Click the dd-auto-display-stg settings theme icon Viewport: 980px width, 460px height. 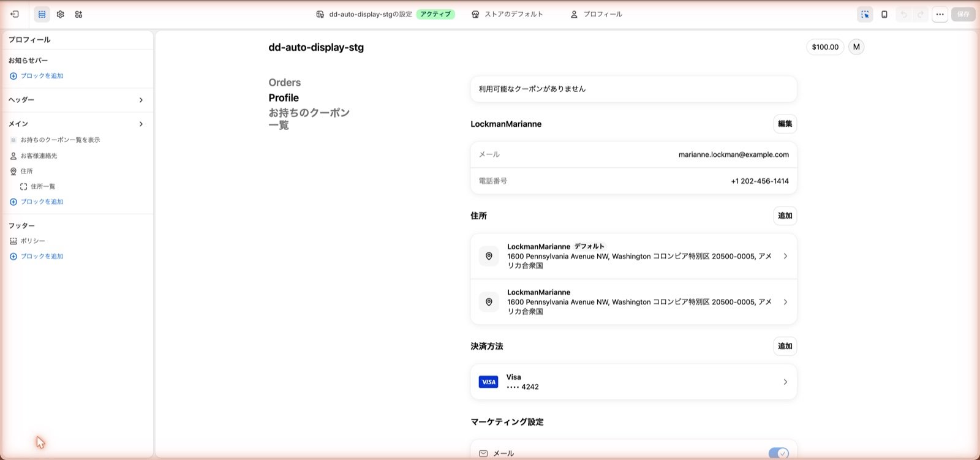pos(320,14)
